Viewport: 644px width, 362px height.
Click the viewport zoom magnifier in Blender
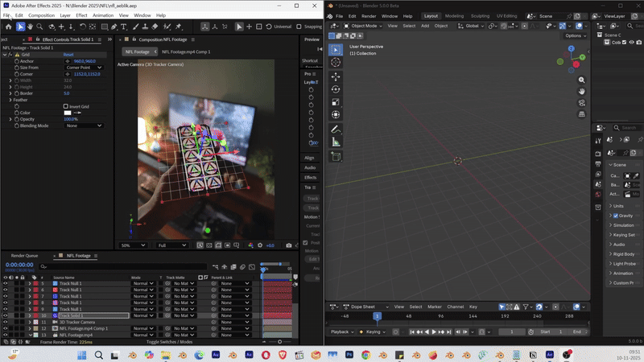[x=581, y=80]
